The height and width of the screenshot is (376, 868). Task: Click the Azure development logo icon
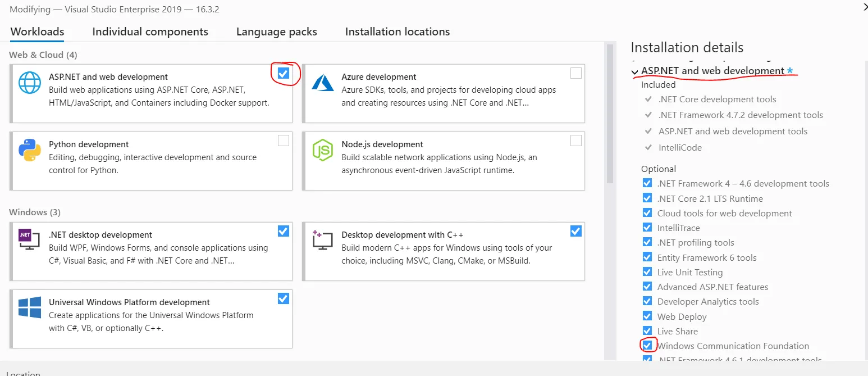(323, 82)
